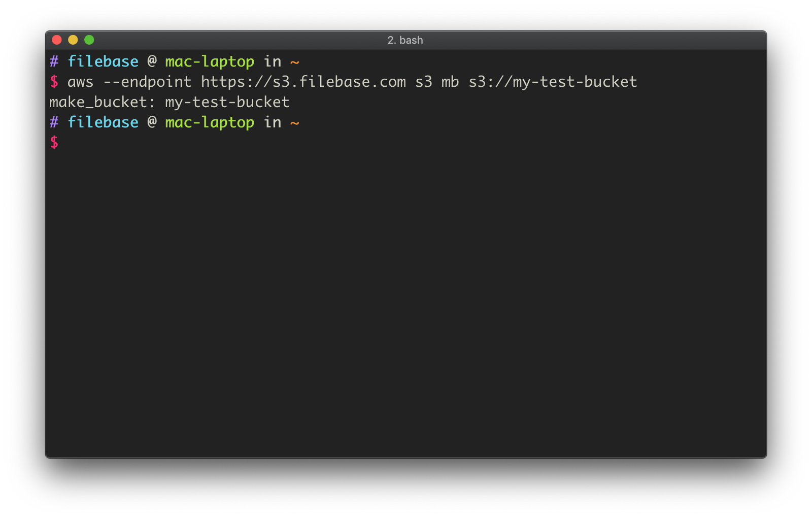
Task: Click 'filebase' username in the first prompt line
Action: click(x=103, y=61)
